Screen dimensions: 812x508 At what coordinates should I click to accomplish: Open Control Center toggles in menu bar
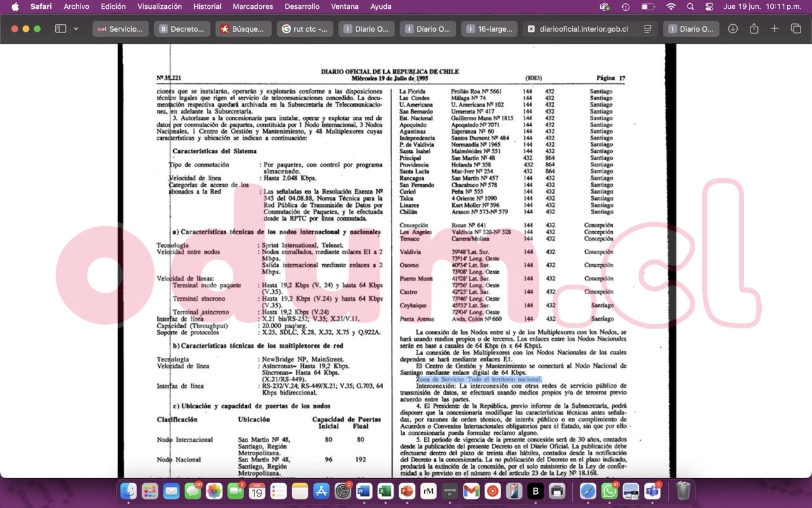[x=709, y=6]
